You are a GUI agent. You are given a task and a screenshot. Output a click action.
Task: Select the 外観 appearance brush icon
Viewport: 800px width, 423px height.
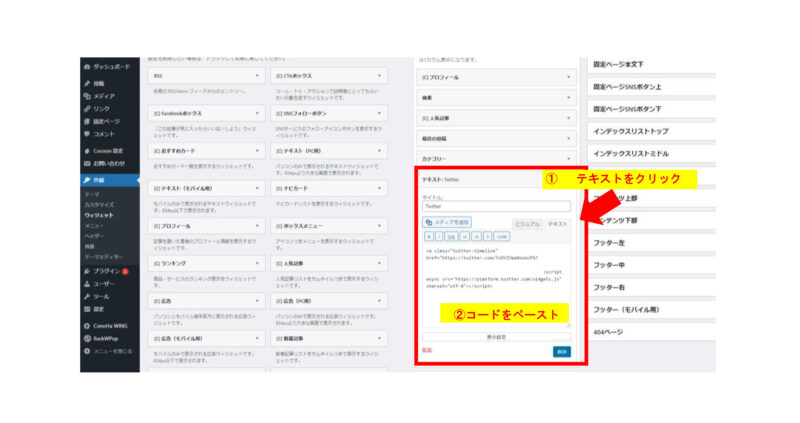click(87, 180)
